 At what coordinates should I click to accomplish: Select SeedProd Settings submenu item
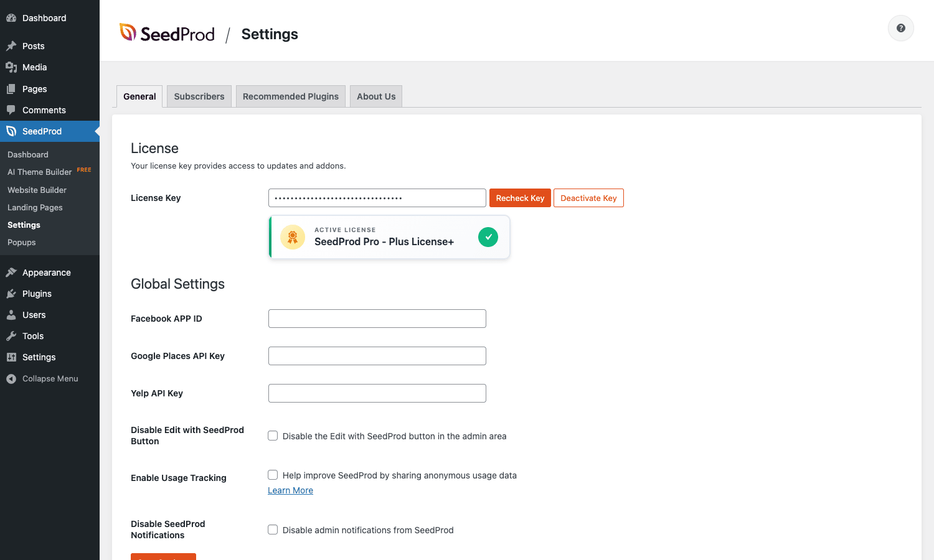(x=24, y=225)
